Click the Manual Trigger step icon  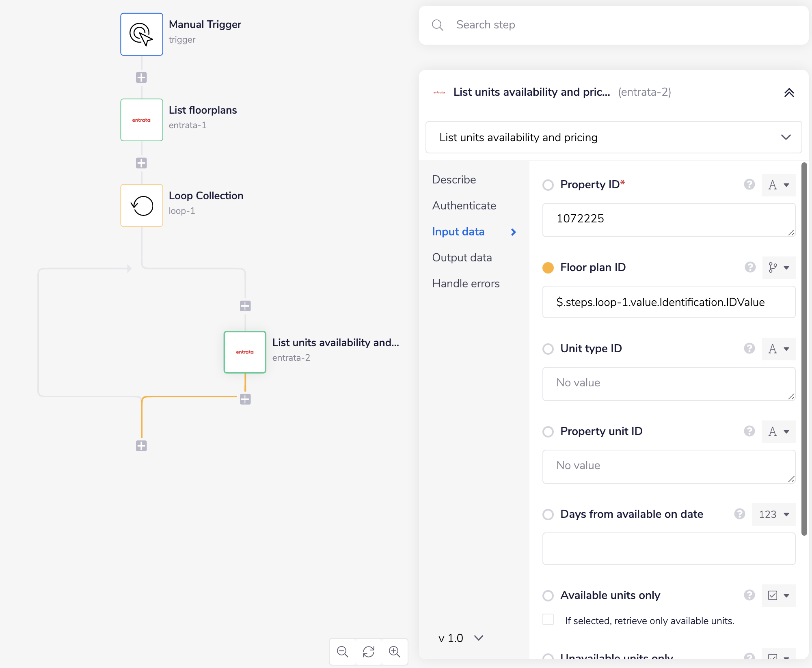(x=141, y=34)
